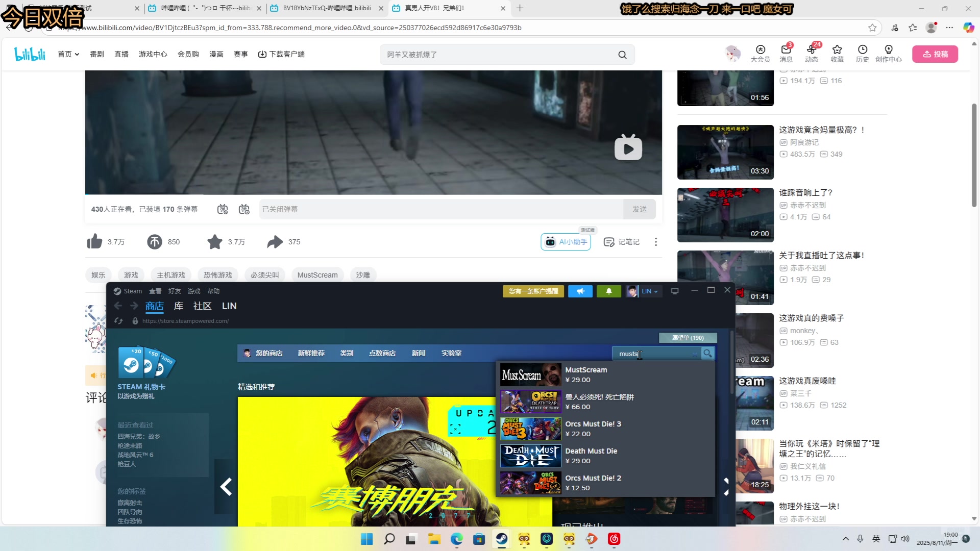Viewport: 980px width, 551px height.
Task: Open File Explorer from taskbar
Action: pos(434,539)
